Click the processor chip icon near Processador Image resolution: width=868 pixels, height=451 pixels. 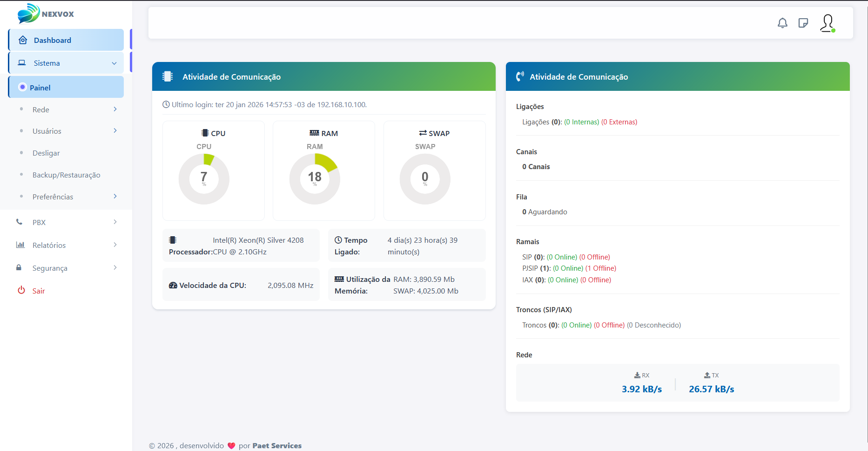point(173,240)
